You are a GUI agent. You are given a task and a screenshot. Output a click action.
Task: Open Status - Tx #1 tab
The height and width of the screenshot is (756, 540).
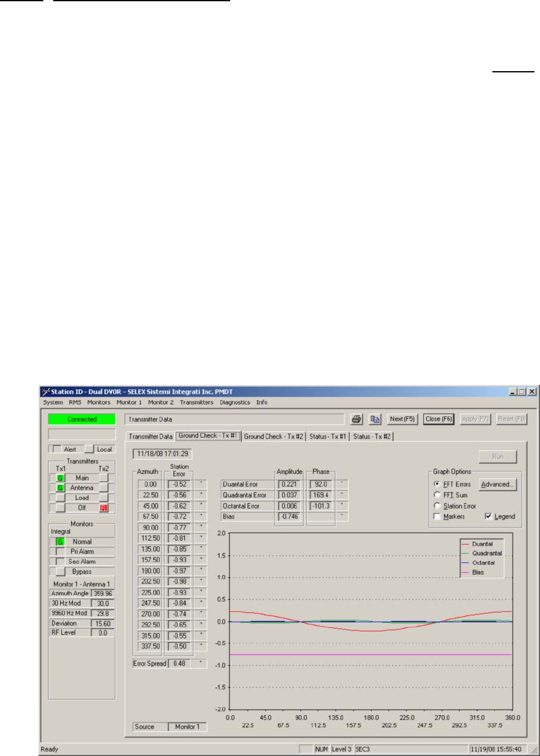328,437
